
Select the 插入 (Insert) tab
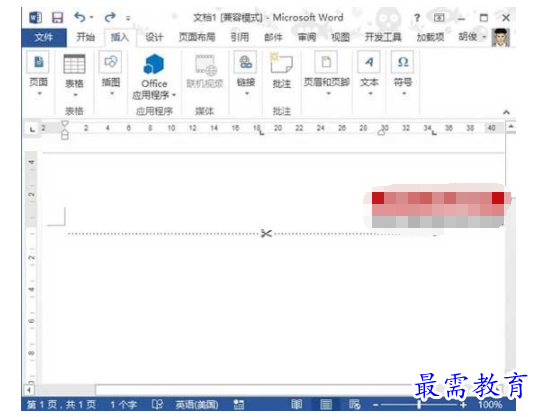(x=120, y=37)
